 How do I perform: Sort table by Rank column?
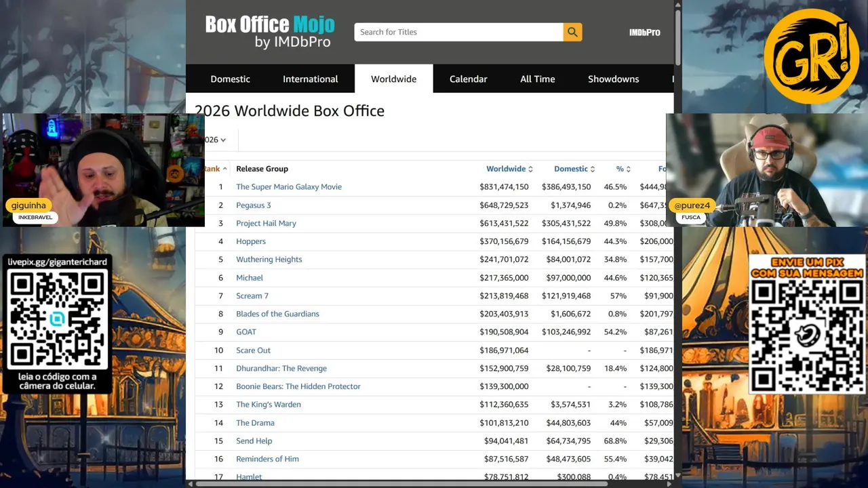(x=215, y=169)
